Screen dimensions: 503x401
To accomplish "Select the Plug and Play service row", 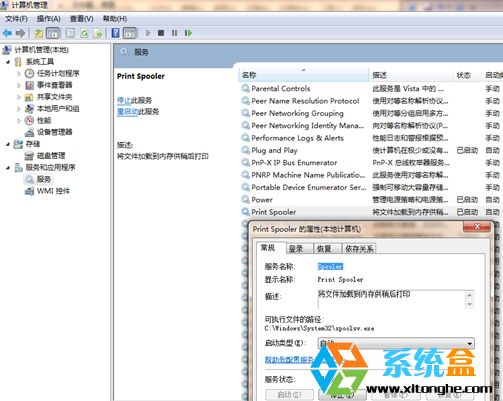I will 370,150.
